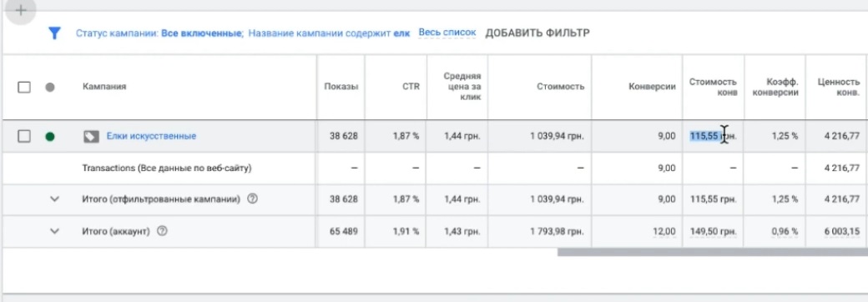The height and width of the screenshot is (302, 868).
Task: Open help icon beside Итого (отфильтрованные кампании)
Action: tap(252, 199)
